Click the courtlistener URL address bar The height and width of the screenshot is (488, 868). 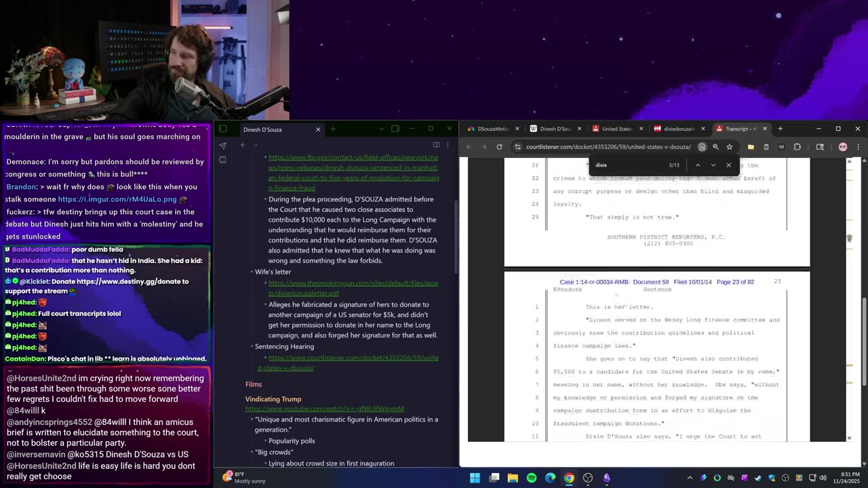pos(608,147)
